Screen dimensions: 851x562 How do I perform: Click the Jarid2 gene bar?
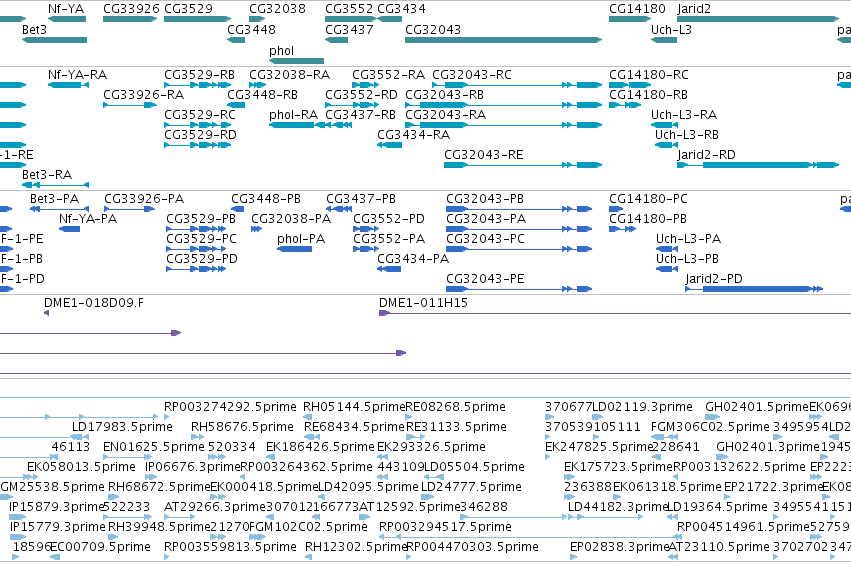(758, 19)
